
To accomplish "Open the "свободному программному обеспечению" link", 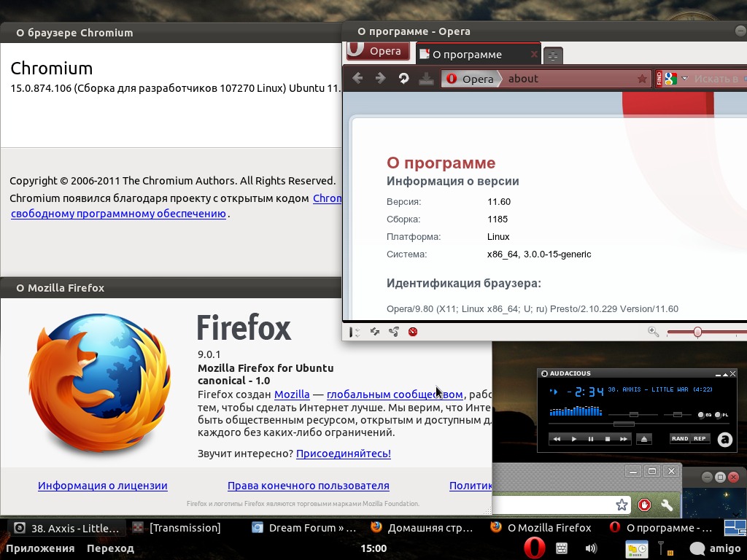I will coord(118,214).
